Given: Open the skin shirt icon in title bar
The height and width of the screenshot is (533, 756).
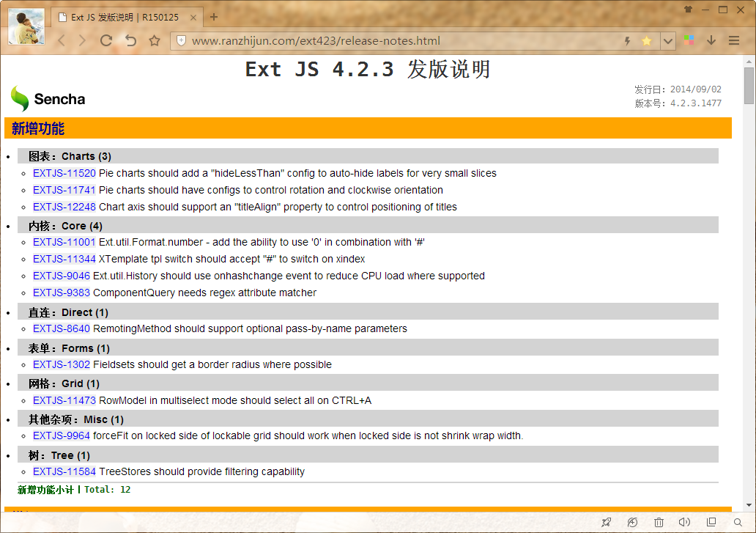Looking at the screenshot, I should (688, 10).
